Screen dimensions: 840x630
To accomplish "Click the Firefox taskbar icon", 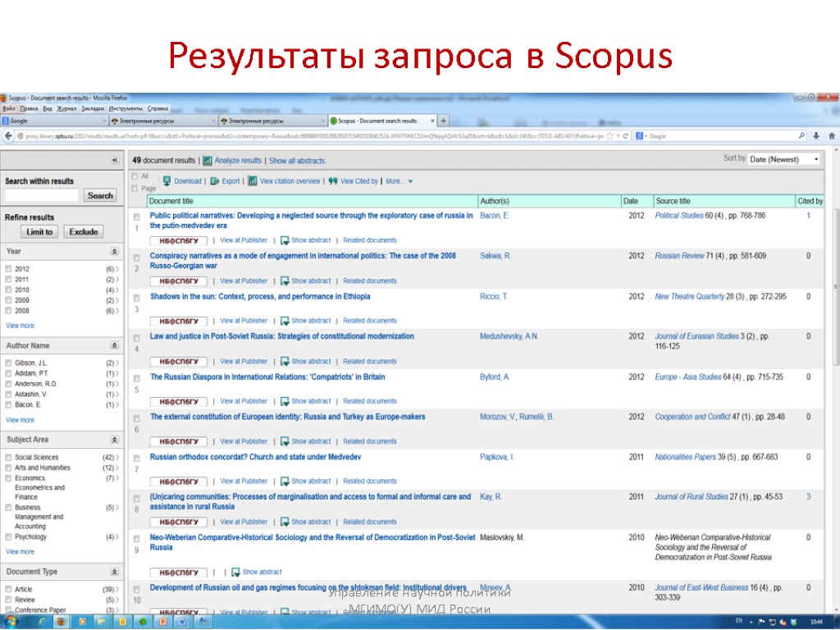I will point(61,622).
